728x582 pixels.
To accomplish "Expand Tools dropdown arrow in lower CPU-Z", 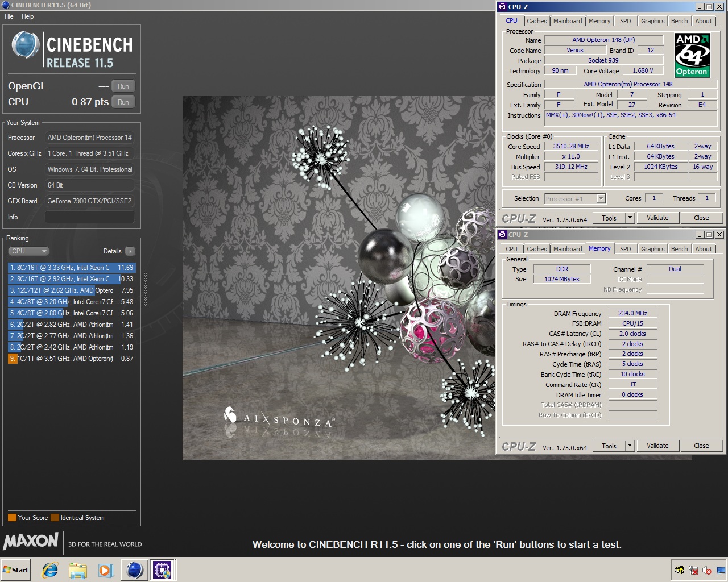I will pyautogui.click(x=630, y=446).
